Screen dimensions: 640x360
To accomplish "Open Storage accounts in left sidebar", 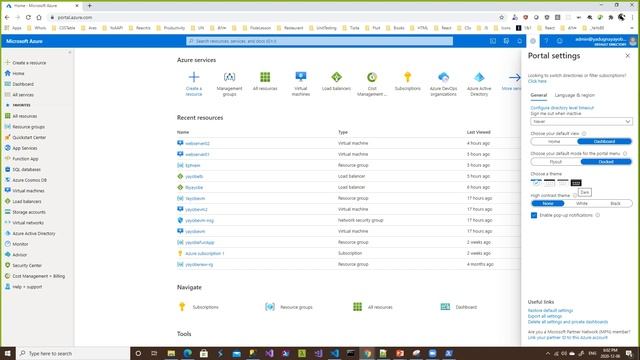I will point(29,212).
